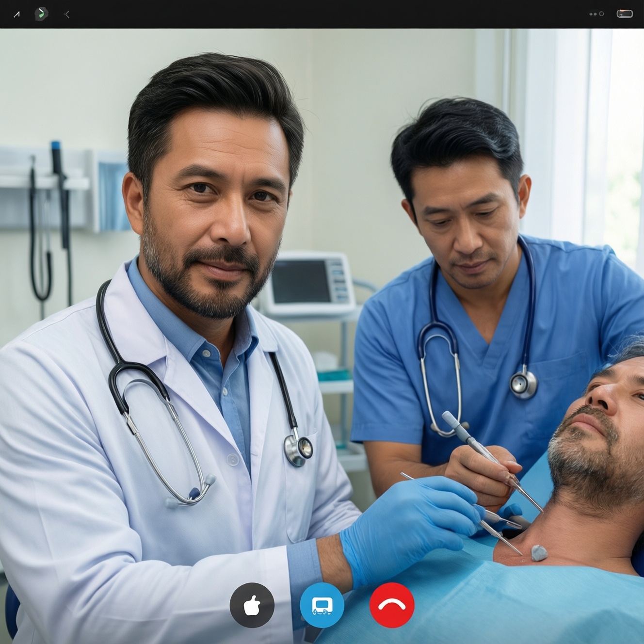Click the diagonal arrow icon in top bar
The width and height of the screenshot is (644, 644).
(17, 15)
